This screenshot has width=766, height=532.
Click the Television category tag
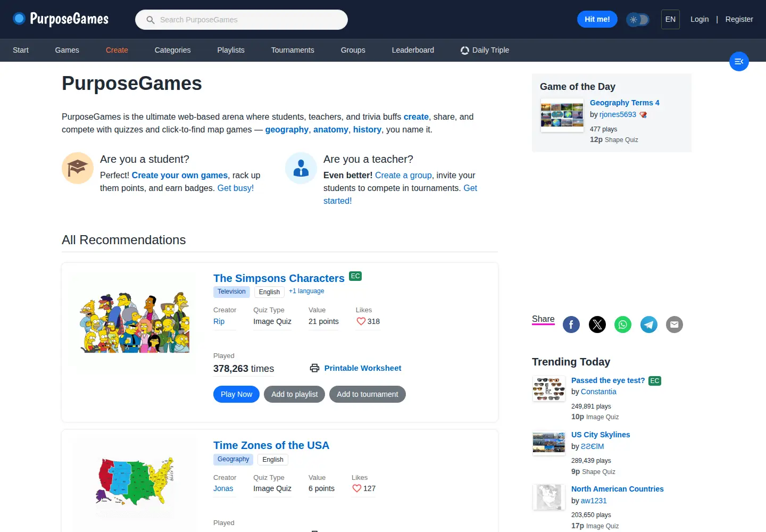pos(231,292)
